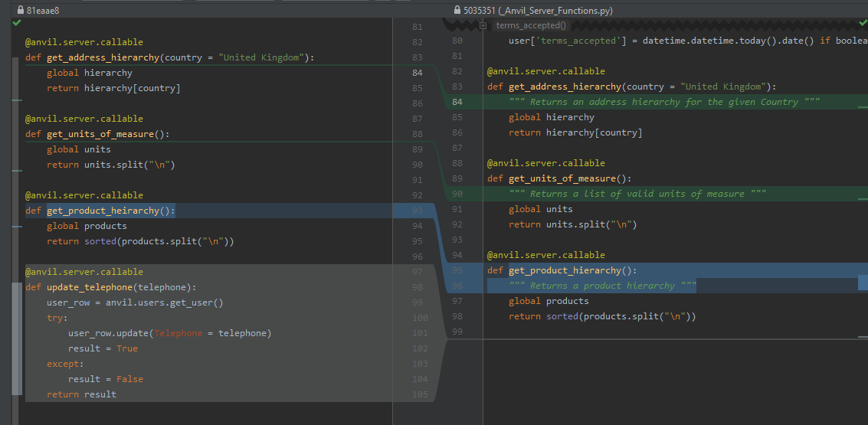
Task: Click left pane 'return sorted(products.split' line
Action: click(141, 241)
